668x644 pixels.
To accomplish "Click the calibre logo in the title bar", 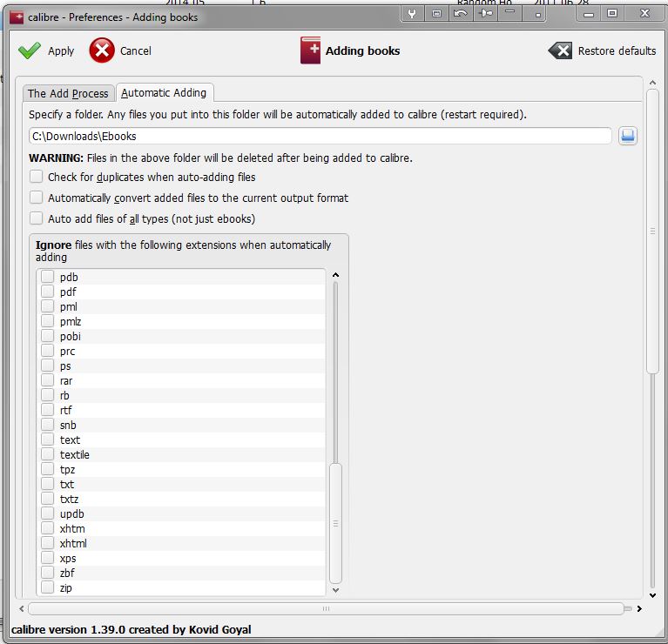I will coord(17,17).
